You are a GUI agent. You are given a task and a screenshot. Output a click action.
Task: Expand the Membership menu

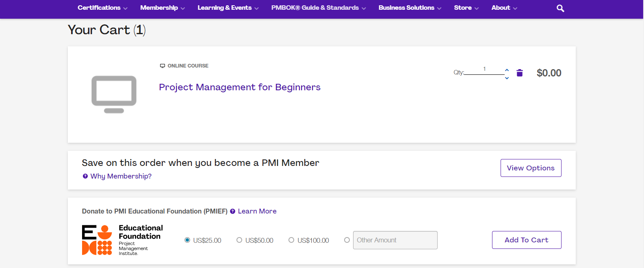click(x=163, y=8)
